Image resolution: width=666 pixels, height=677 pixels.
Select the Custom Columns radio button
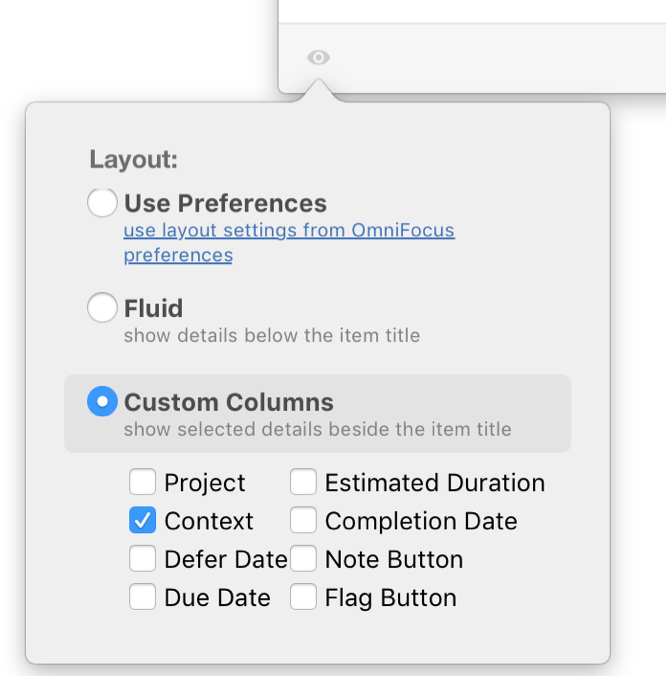point(102,402)
